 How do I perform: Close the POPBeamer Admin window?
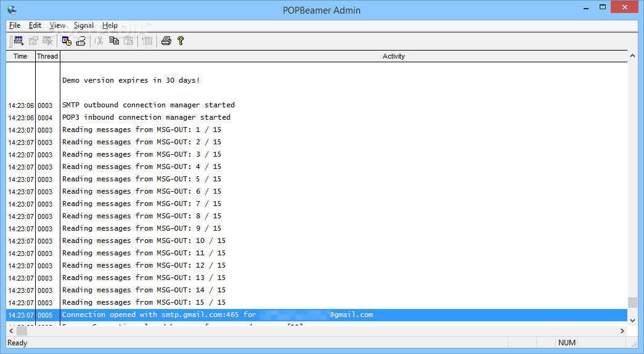[625, 7]
